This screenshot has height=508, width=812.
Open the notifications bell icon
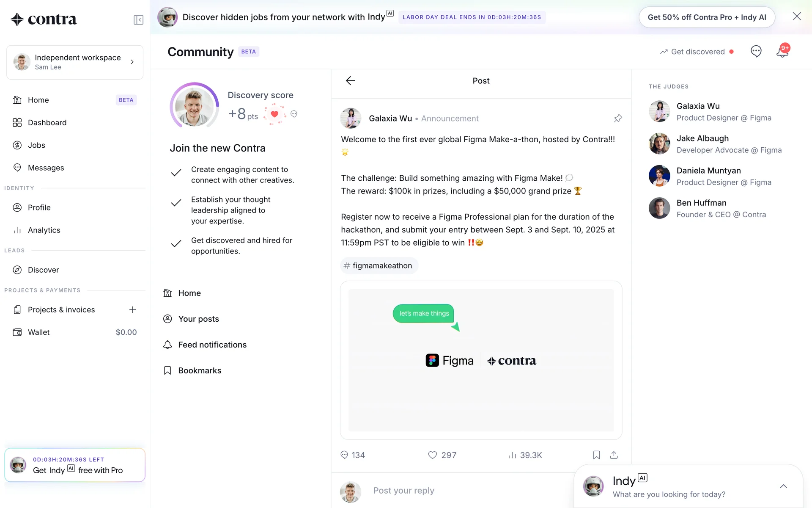[x=782, y=52]
